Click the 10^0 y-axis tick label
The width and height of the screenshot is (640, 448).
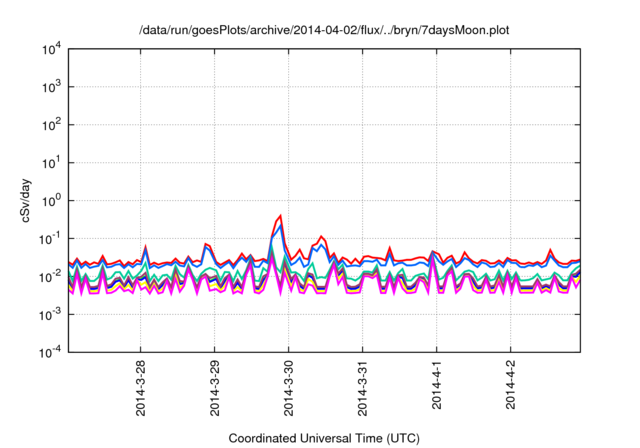[x=52, y=201]
